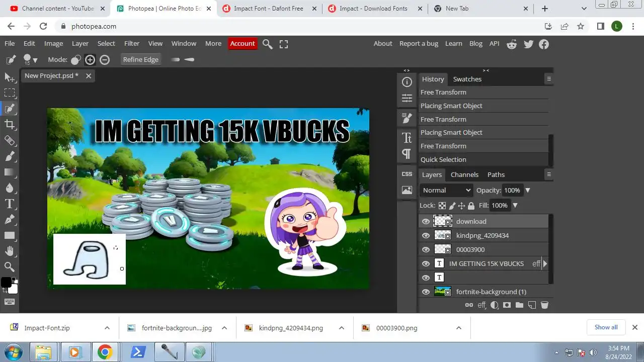Select the Type tool
644x362 pixels.
10,204
